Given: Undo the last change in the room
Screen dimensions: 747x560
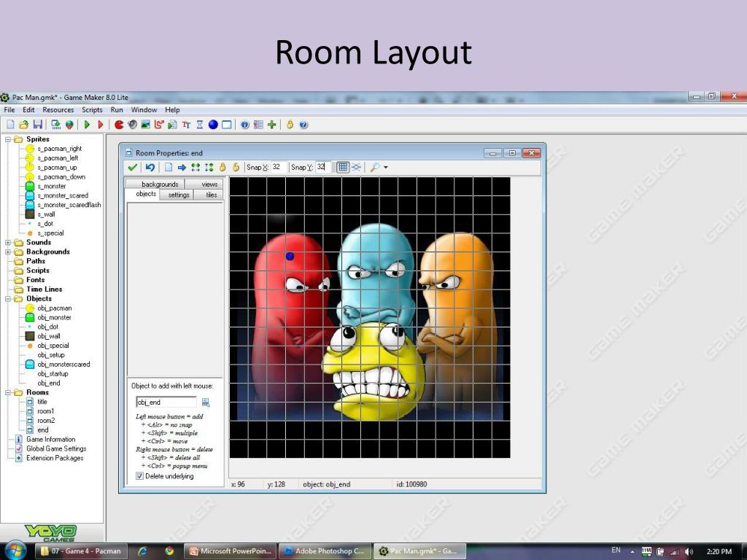Looking at the screenshot, I should click(x=150, y=167).
